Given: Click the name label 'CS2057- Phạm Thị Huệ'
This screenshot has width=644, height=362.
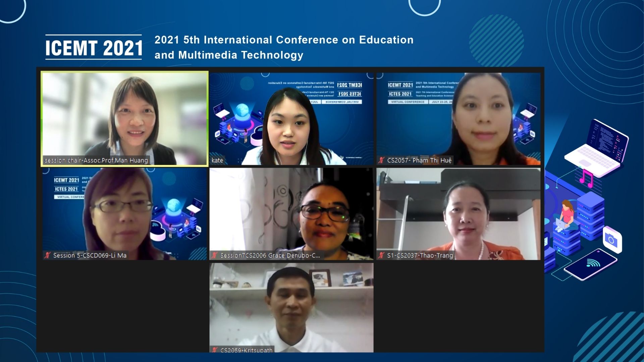Looking at the screenshot, I should point(419,160).
